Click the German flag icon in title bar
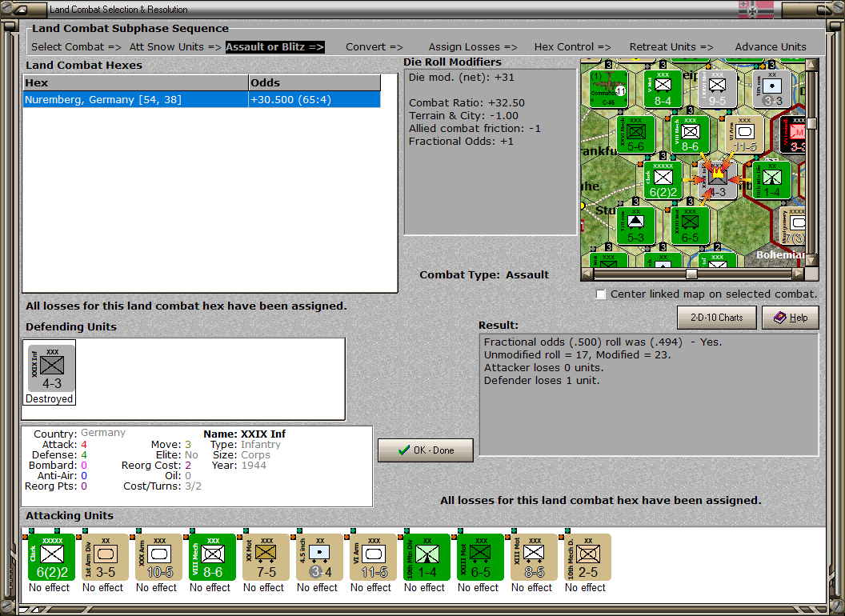 click(x=755, y=9)
